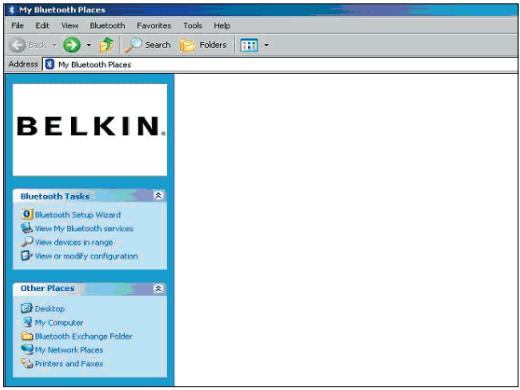The height and width of the screenshot is (390, 520).
Task: Click the Other Places header text
Action: (x=47, y=288)
